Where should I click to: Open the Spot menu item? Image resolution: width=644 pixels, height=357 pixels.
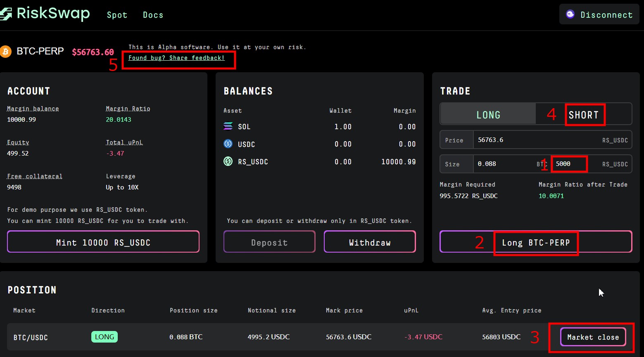pyautogui.click(x=117, y=15)
